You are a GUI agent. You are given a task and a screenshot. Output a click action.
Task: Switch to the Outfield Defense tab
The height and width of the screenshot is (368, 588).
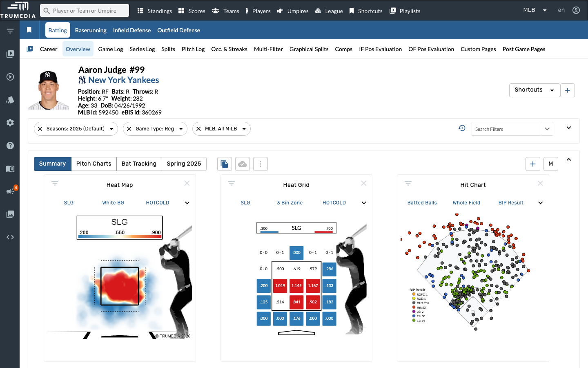coord(178,30)
